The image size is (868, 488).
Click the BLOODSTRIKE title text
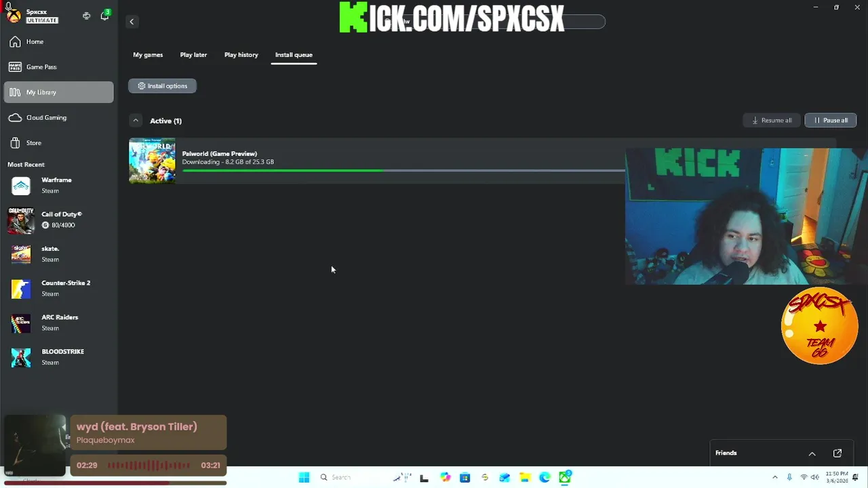(63, 352)
